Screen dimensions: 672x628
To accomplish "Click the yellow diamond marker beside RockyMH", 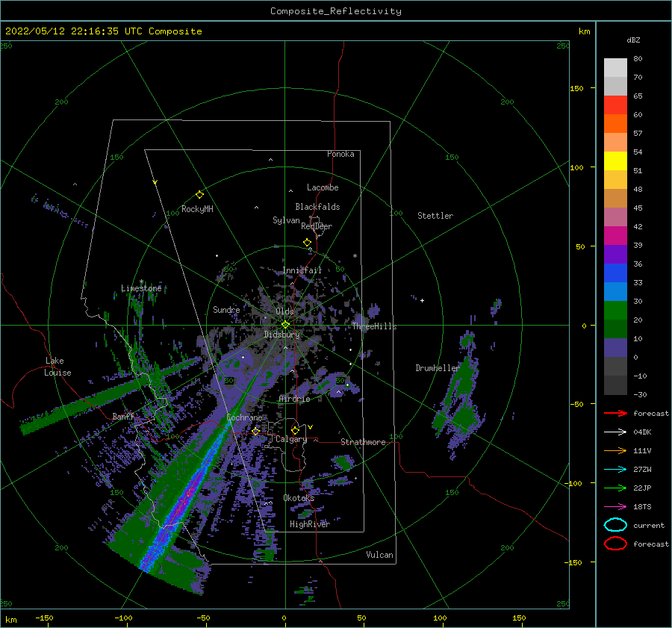I will [199, 195].
